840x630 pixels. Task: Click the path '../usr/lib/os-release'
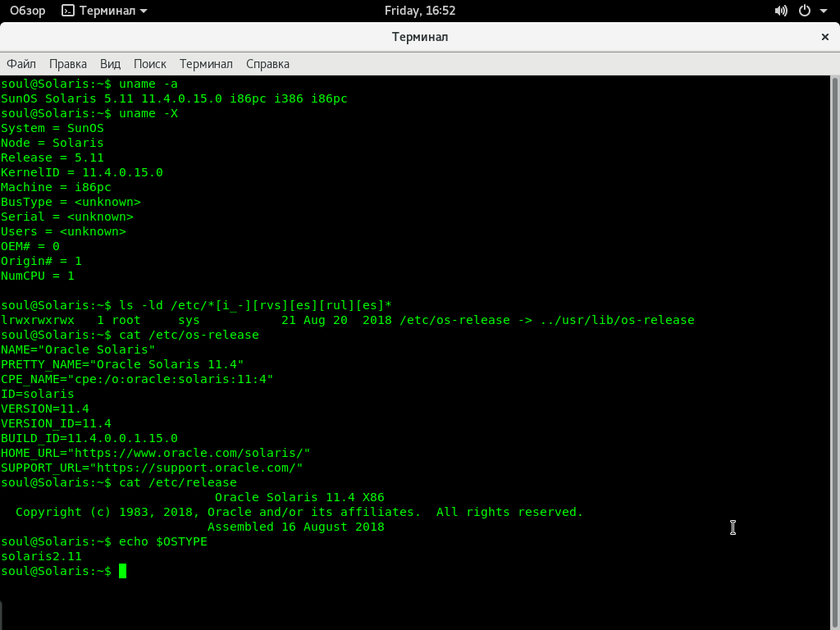pos(617,321)
